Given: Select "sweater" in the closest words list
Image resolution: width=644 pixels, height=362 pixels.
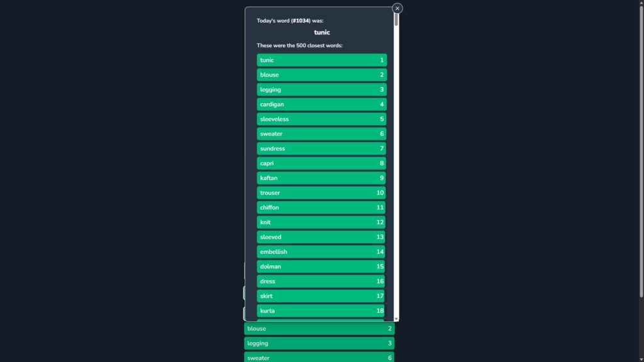Looking at the screenshot, I should tap(321, 133).
